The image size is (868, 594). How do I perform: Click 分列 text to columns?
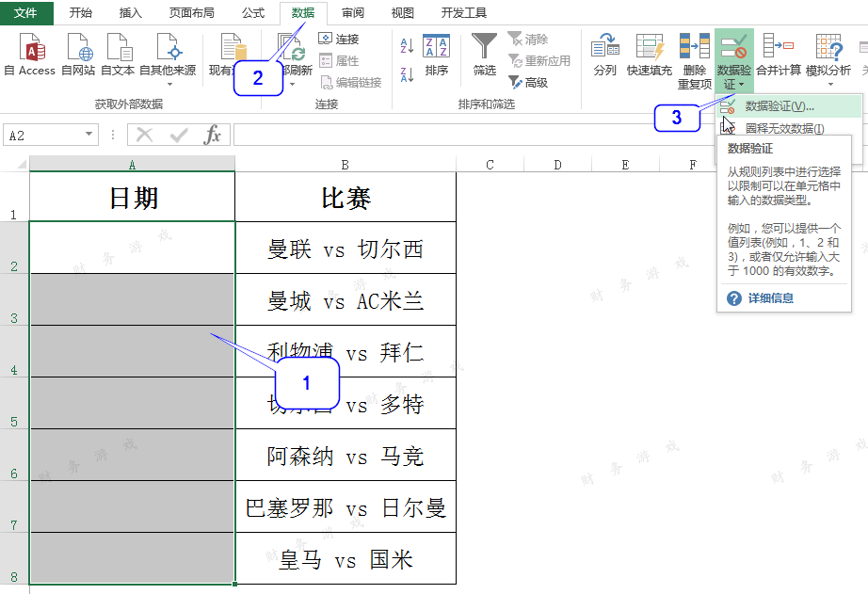[x=605, y=55]
